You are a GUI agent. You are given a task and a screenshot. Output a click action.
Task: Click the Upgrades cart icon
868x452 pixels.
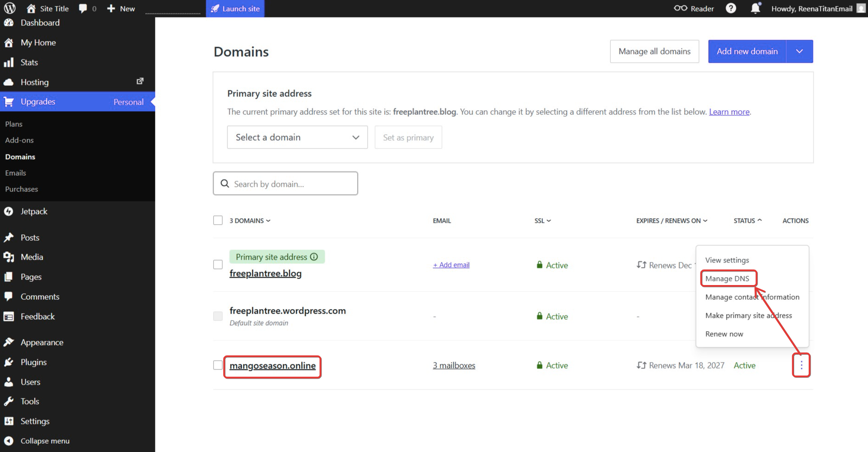(9, 101)
